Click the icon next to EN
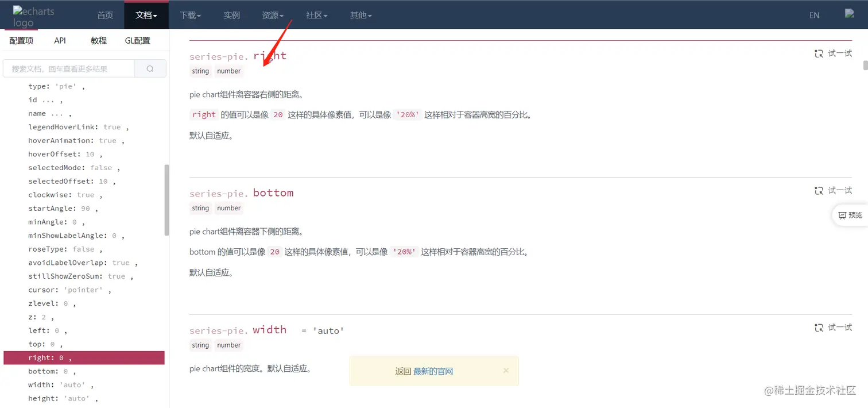Image resolution: width=868 pixels, height=408 pixels. coord(850,14)
